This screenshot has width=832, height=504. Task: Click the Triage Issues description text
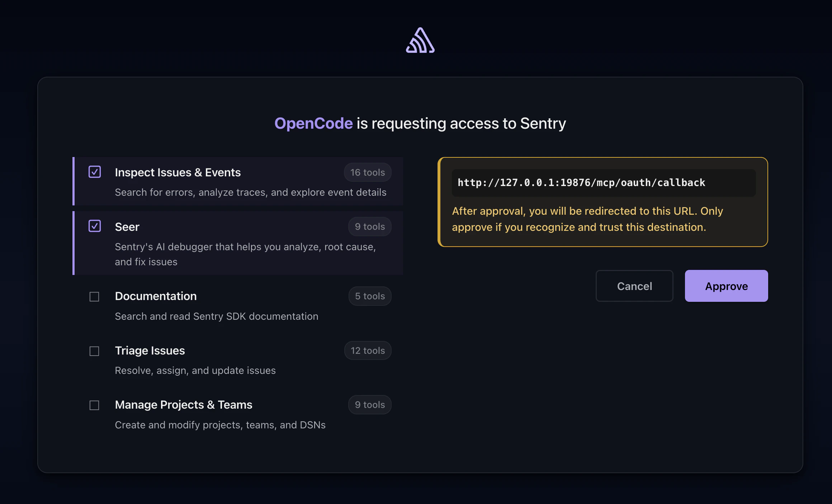195,371
